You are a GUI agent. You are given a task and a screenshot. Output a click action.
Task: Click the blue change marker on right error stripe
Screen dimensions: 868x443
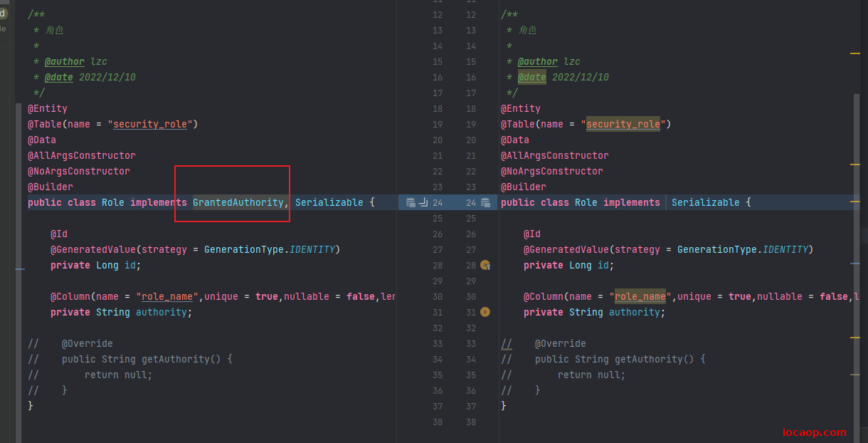click(x=855, y=264)
